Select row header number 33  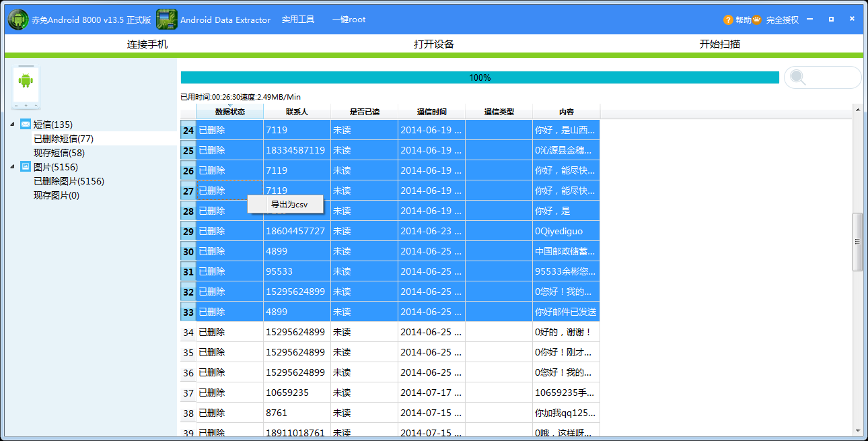pos(188,312)
